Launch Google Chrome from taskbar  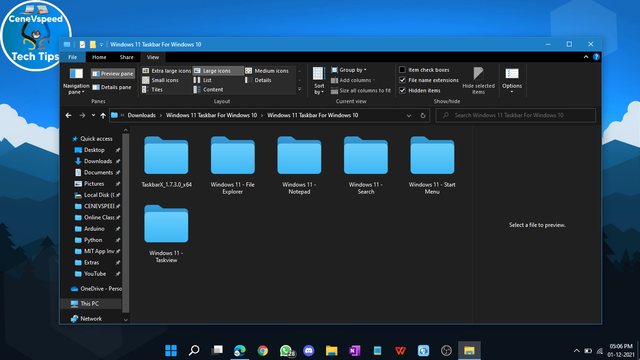(x=263, y=350)
